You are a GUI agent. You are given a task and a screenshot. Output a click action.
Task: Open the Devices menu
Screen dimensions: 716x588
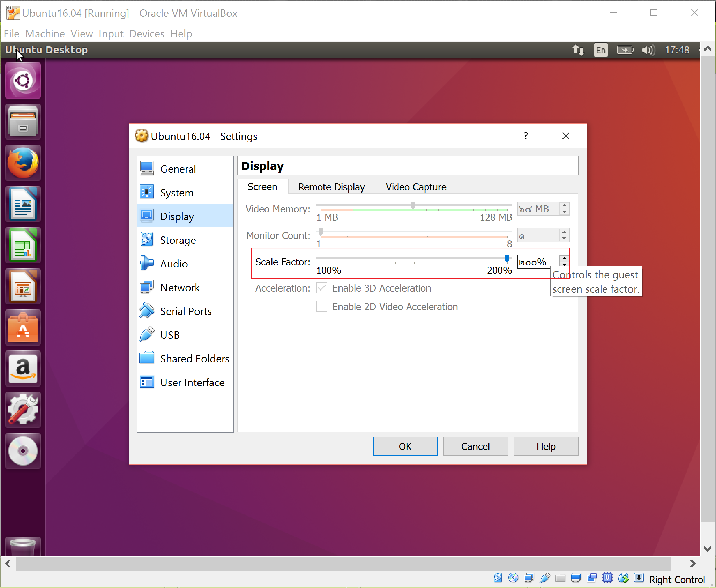click(147, 33)
